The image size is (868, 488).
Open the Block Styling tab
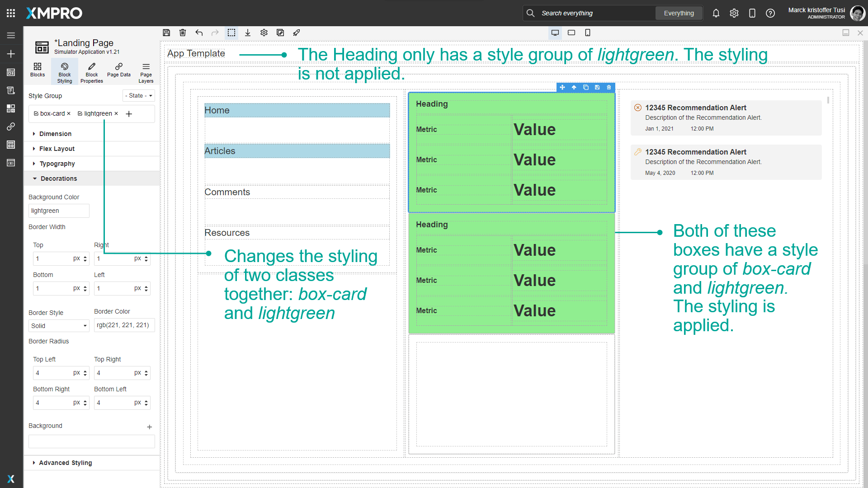(x=65, y=72)
